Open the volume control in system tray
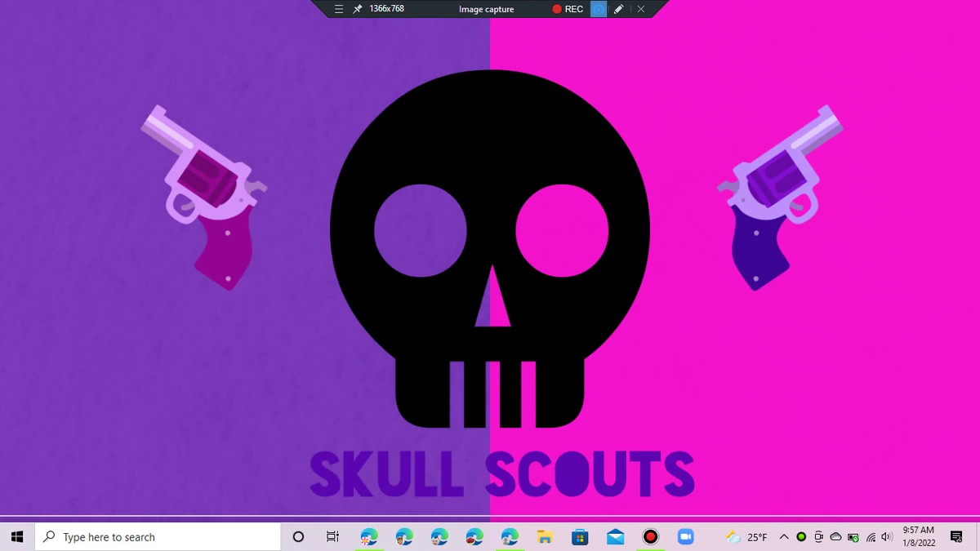 coord(886,536)
